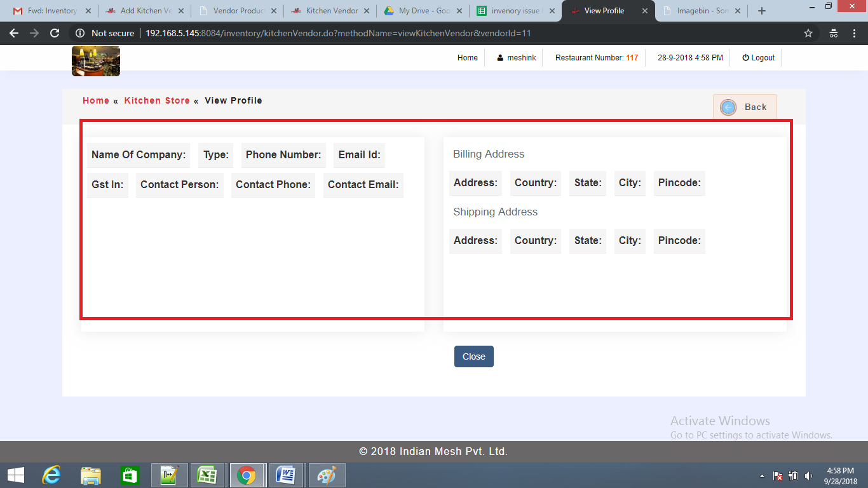This screenshot has height=488, width=868.
Task: Click the Shipping Address Pincode label
Action: [679, 240]
